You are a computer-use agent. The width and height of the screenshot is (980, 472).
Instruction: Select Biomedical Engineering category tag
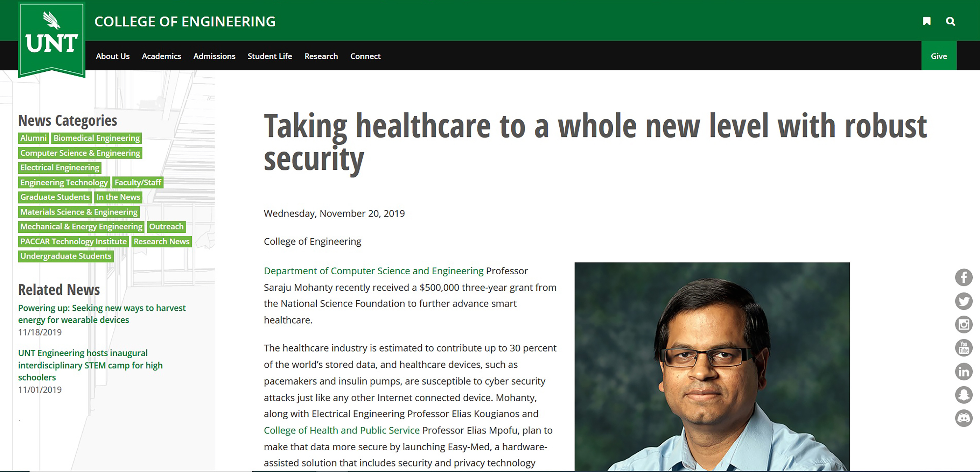[97, 138]
